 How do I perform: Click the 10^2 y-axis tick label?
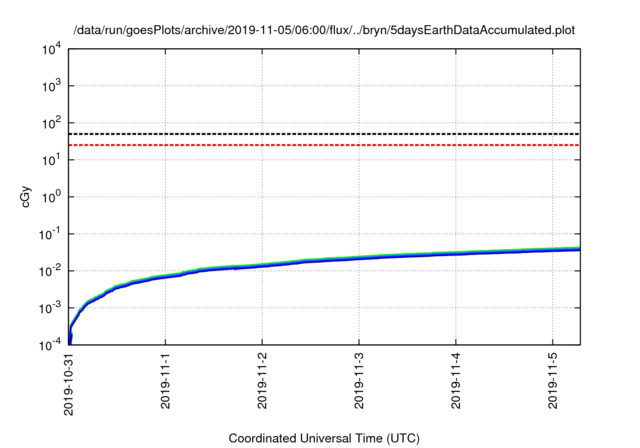51,123
